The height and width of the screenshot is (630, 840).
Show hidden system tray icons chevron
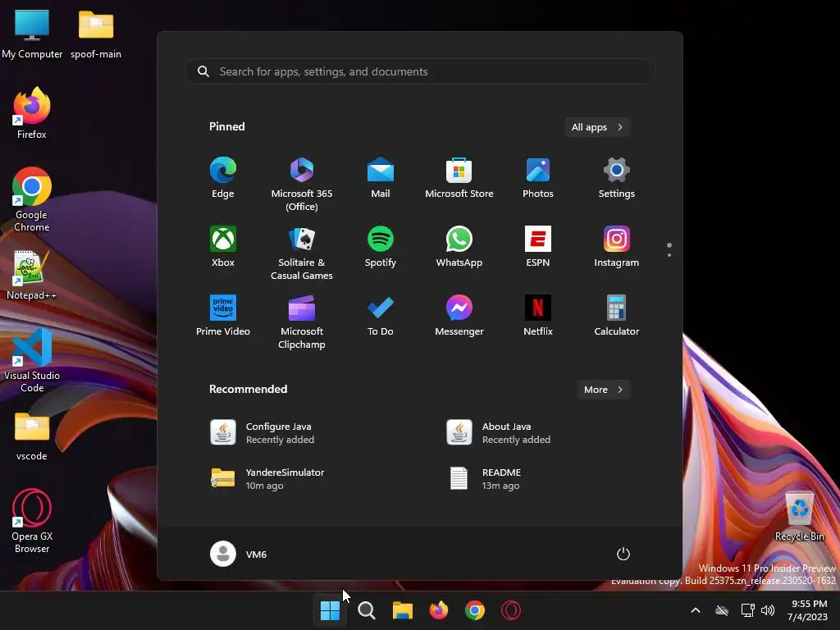tap(696, 610)
